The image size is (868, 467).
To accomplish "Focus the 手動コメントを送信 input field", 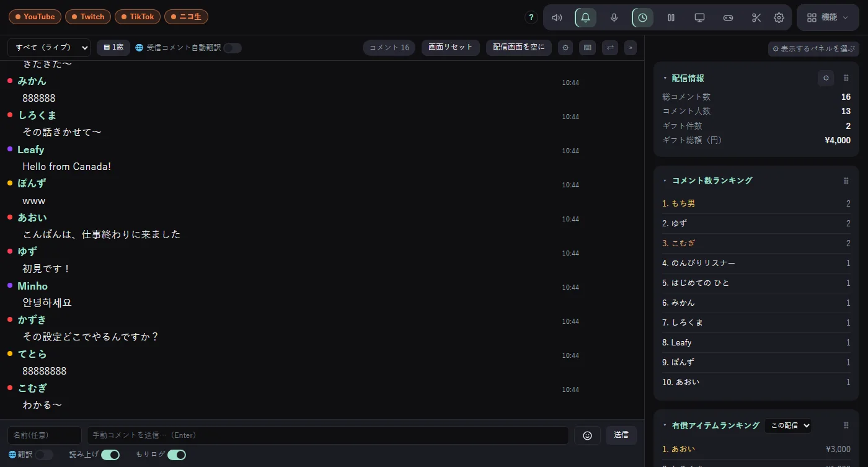I will 328,435.
